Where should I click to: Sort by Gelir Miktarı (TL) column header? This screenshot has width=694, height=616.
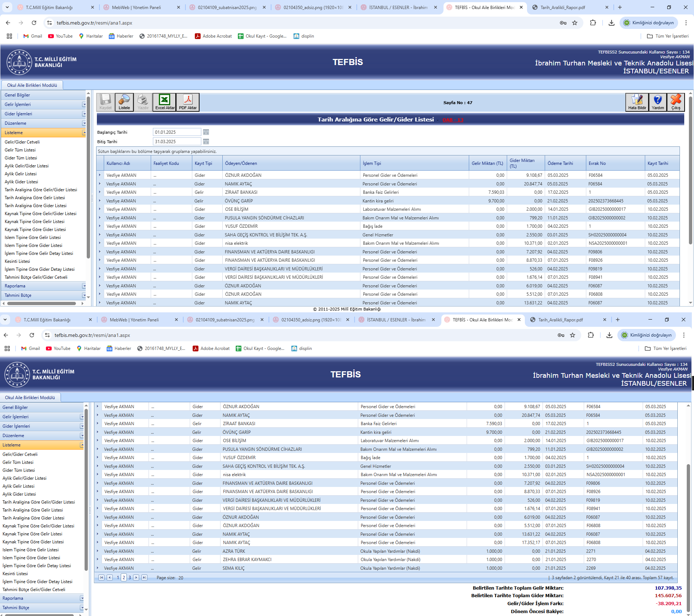pos(487,163)
